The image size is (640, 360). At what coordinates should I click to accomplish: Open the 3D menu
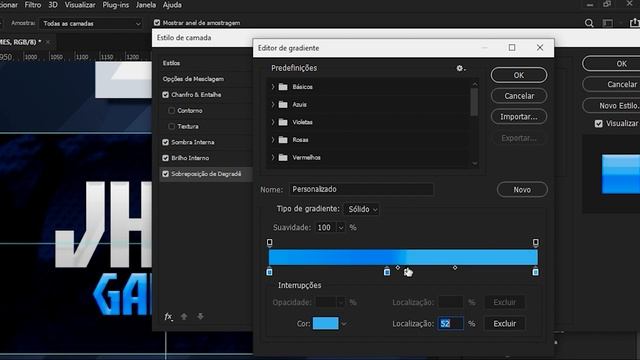pyautogui.click(x=53, y=5)
